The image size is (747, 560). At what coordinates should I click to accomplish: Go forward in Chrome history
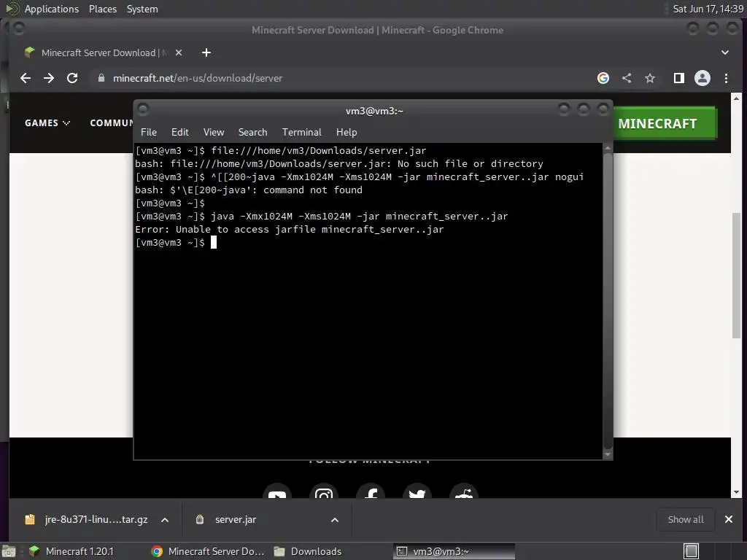tap(49, 78)
